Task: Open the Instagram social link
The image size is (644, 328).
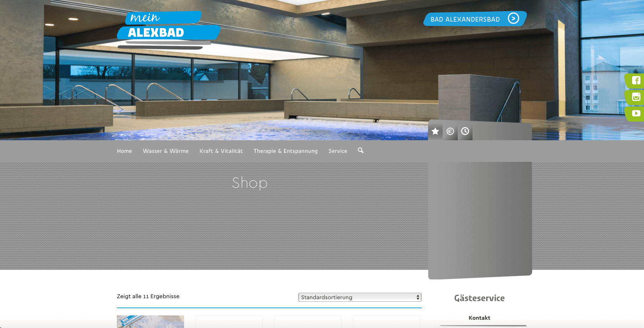Action: 636,97
